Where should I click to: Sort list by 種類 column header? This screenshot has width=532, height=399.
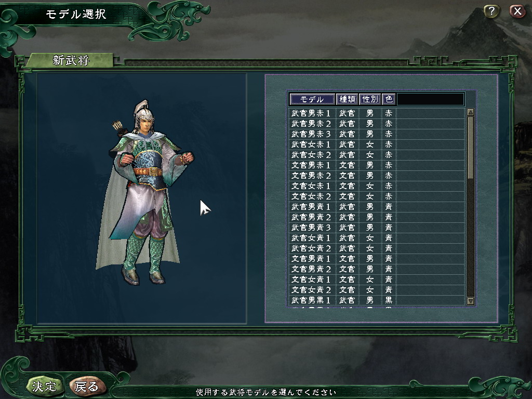tap(347, 99)
